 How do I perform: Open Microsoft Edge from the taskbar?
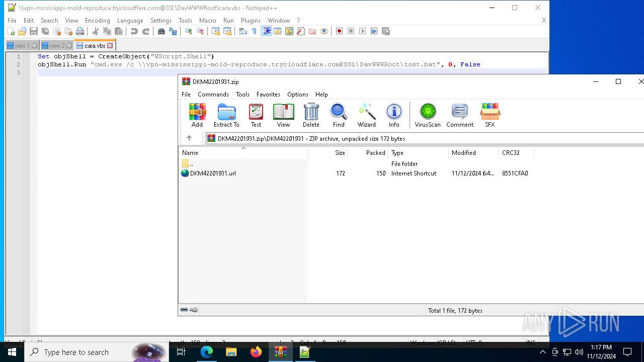click(x=207, y=352)
